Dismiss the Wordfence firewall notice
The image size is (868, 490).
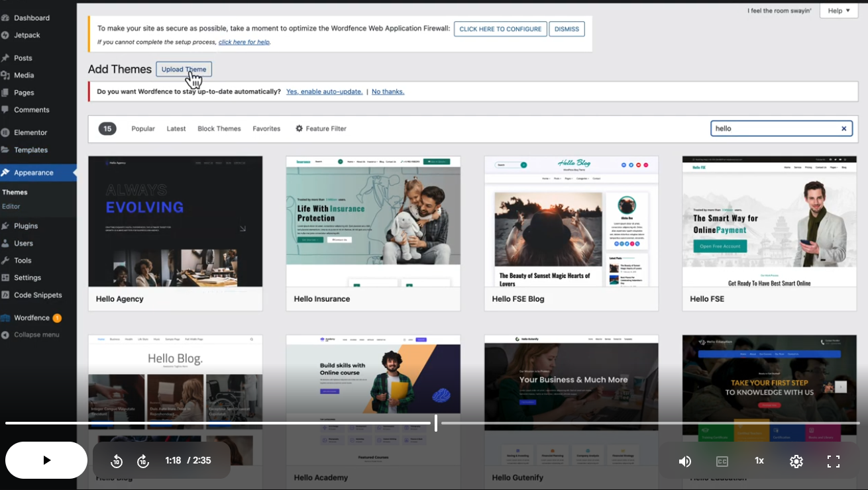point(567,29)
